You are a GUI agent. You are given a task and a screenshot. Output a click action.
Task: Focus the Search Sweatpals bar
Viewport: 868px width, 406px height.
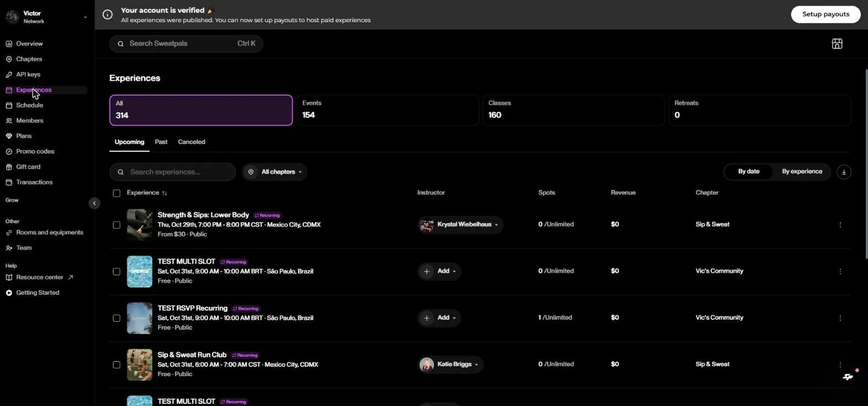click(x=186, y=44)
